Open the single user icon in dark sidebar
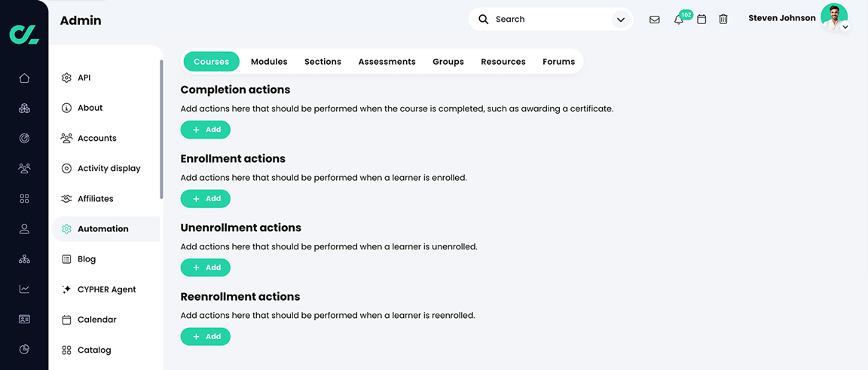 24,229
